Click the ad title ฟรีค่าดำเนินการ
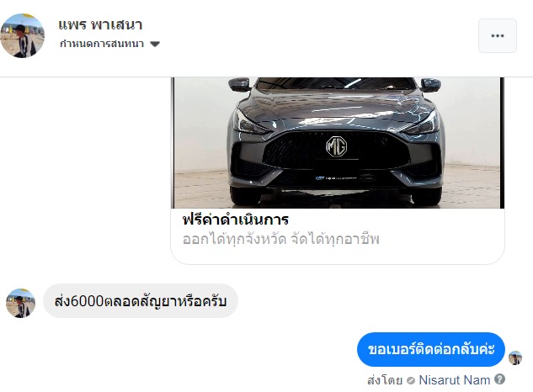The image size is (533, 392). 236,220
